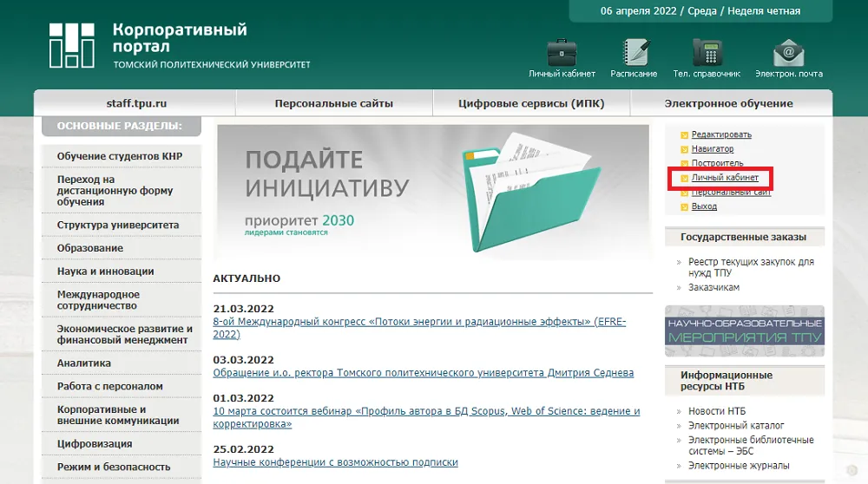Select Обучение студентов КНР section
The width and height of the screenshot is (868, 484).
122,156
